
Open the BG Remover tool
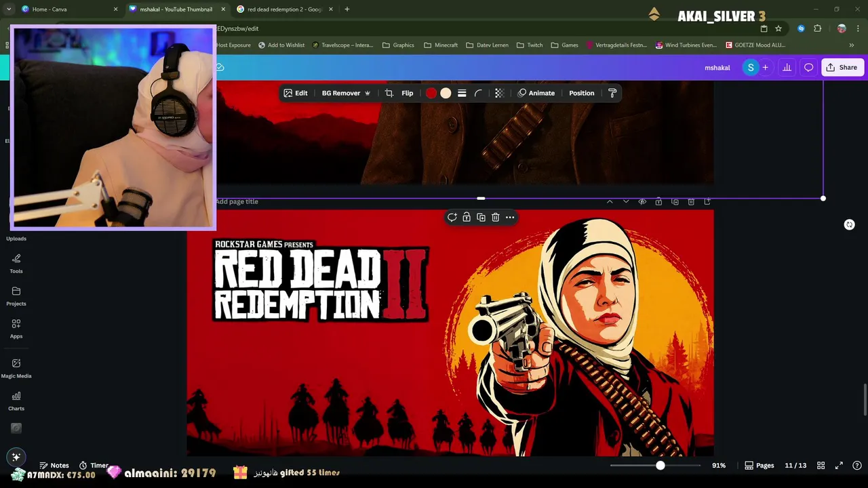(x=346, y=93)
